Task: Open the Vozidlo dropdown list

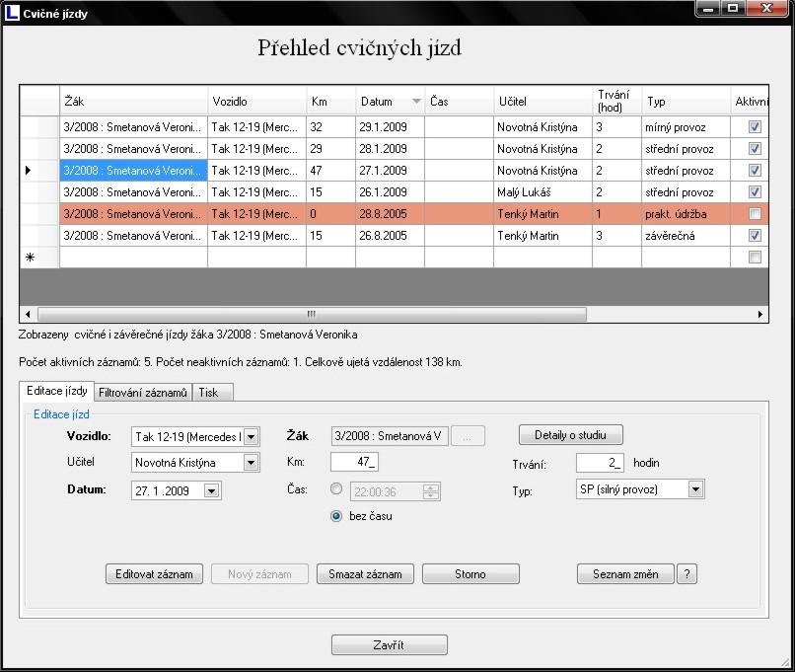Action: 251,437
